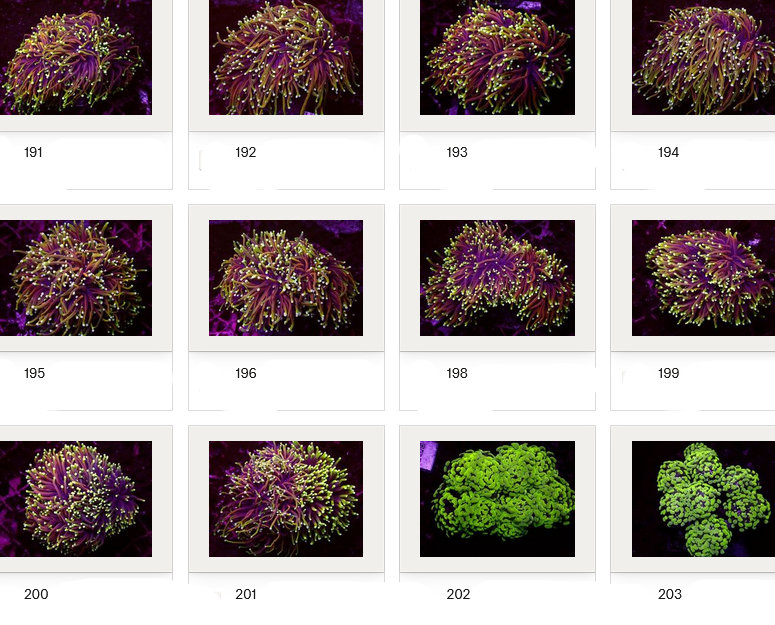The image size is (775, 625).
Task: Open coral photo numbered 196
Action: [x=286, y=278]
